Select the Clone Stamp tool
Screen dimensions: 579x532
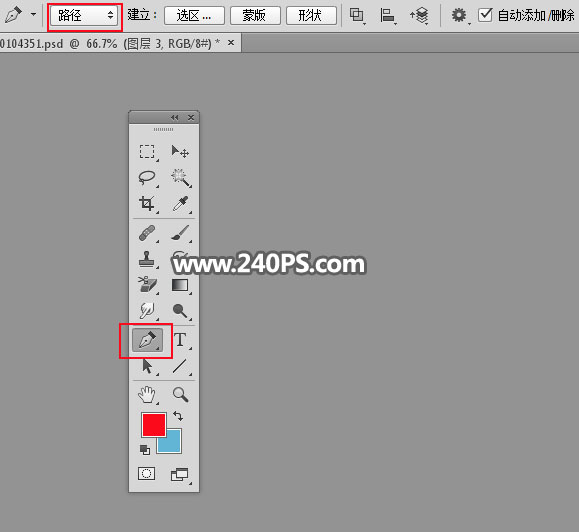(x=147, y=259)
